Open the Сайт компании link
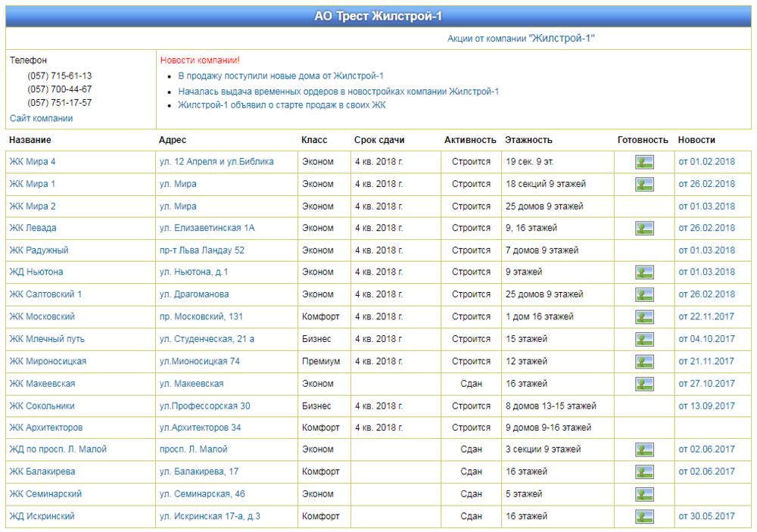The width and height of the screenshot is (757, 532). (x=41, y=118)
